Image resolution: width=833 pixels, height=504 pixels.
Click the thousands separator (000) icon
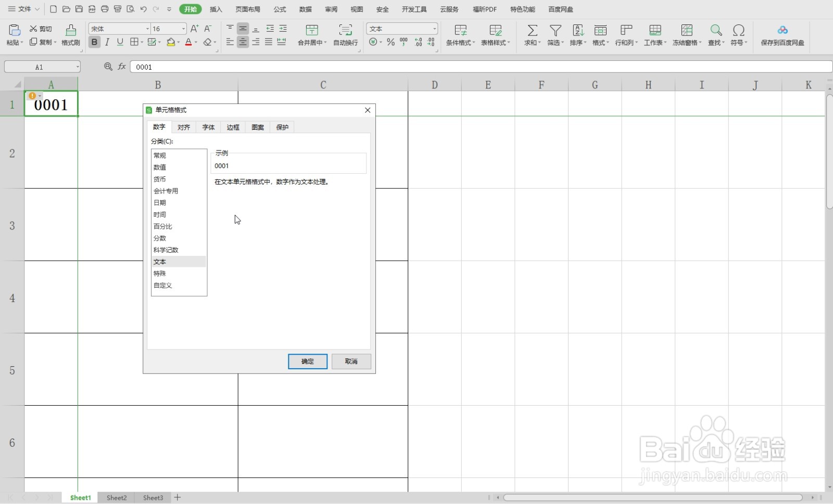pyautogui.click(x=404, y=42)
